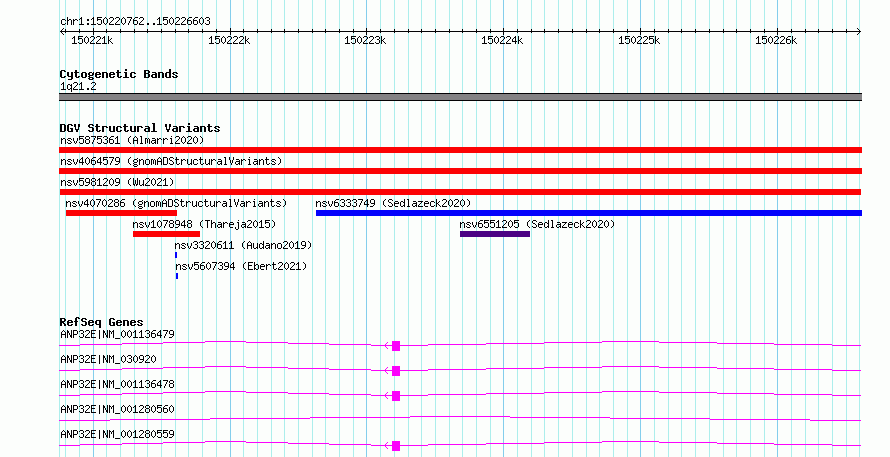The height and width of the screenshot is (457, 890).
Task: Open the nsv3320611 (Audano2019) label
Action: click(244, 245)
